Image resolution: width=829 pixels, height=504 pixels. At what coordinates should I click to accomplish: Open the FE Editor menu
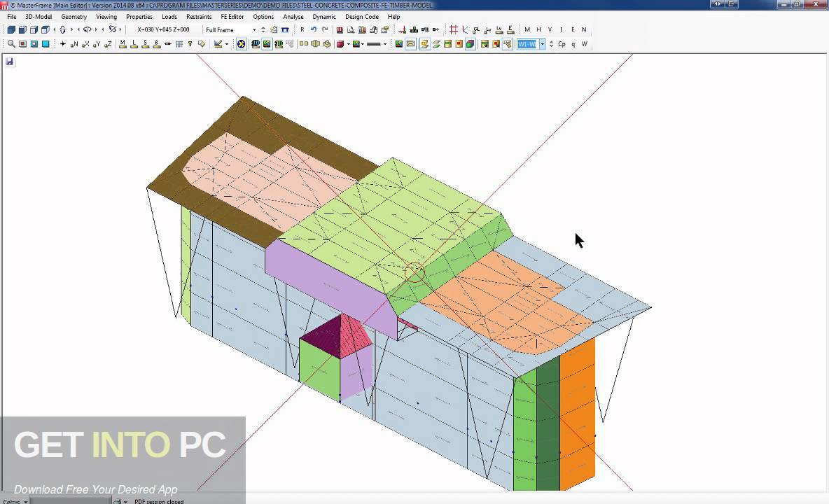click(x=232, y=17)
